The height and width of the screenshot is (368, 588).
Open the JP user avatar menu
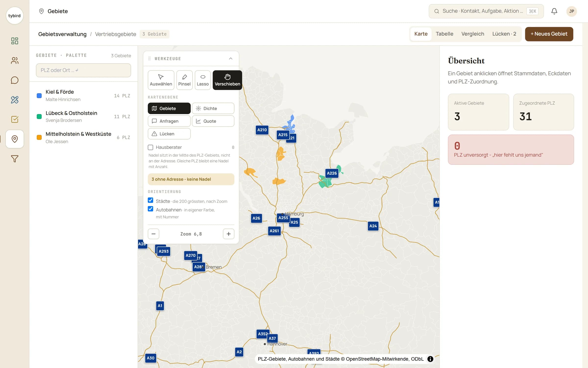pos(571,11)
